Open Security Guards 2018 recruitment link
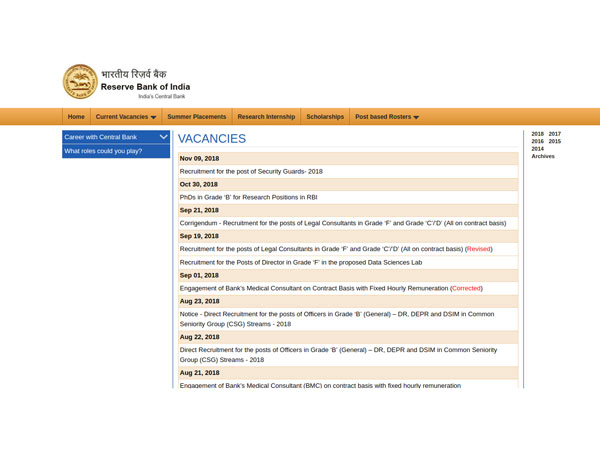The height and width of the screenshot is (450, 600). click(x=251, y=171)
